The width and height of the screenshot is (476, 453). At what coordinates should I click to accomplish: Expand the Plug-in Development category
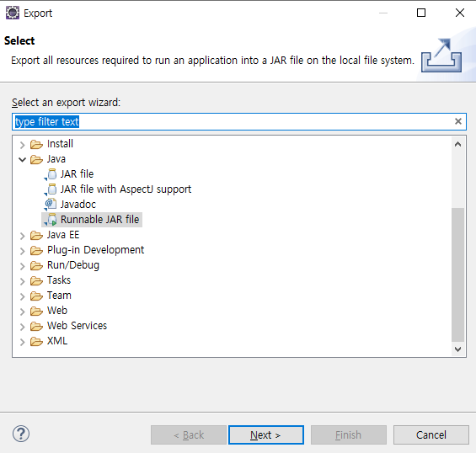(22, 251)
